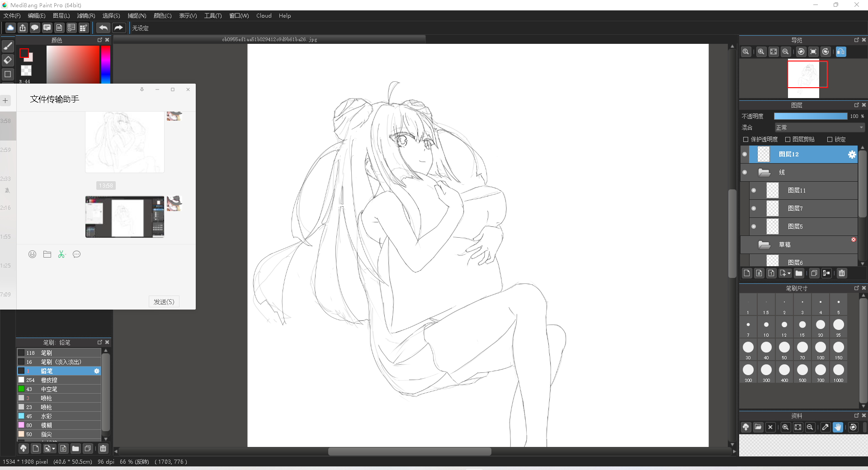Toggle the flip horizontal view icon
868x470 pixels.
click(x=841, y=52)
